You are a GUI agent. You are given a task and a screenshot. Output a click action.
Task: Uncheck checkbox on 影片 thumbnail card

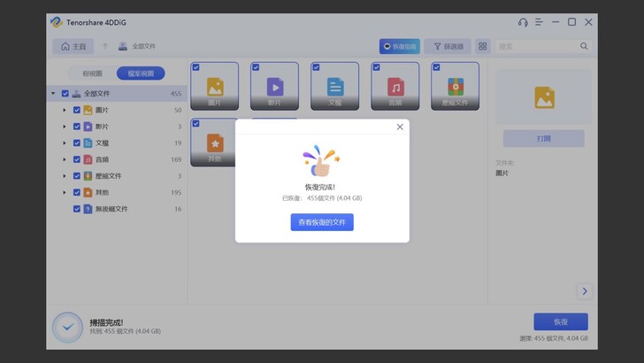[x=256, y=67]
